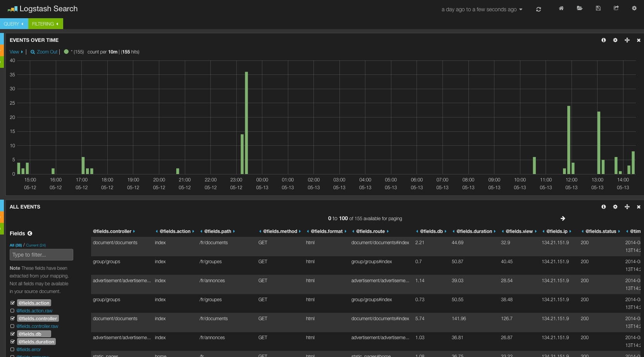Move @fields.controller column right arrow
644x357 pixels.
pos(134,231)
